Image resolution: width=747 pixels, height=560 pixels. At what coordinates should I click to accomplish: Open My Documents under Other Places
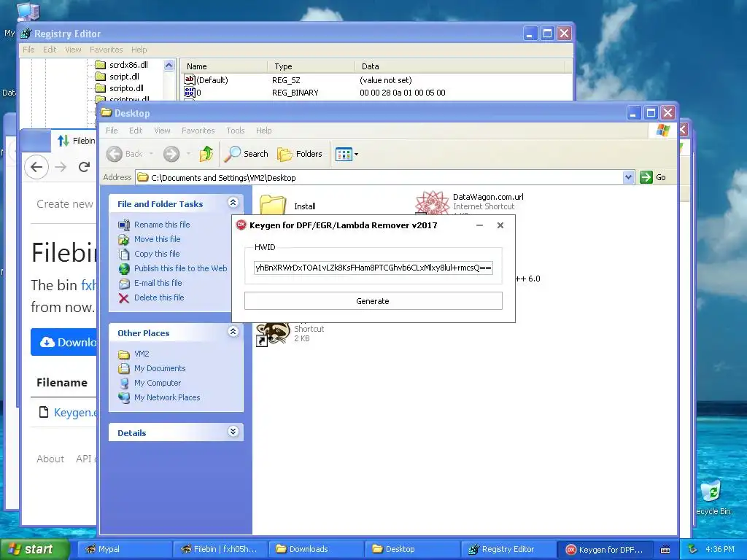[x=160, y=368]
